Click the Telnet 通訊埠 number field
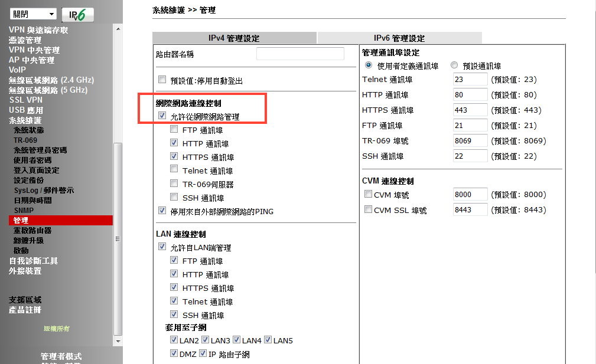Screen dimensions: 596x364 pyautogui.click(x=470, y=80)
